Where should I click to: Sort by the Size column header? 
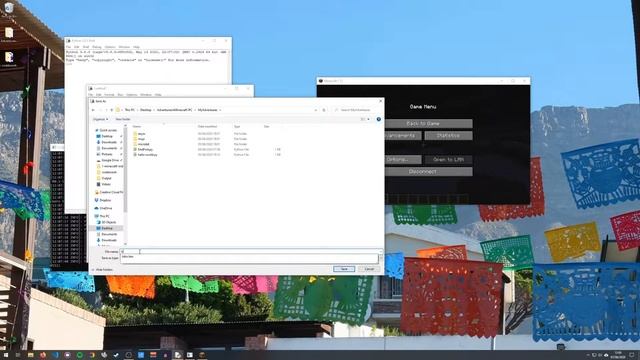(x=267, y=127)
